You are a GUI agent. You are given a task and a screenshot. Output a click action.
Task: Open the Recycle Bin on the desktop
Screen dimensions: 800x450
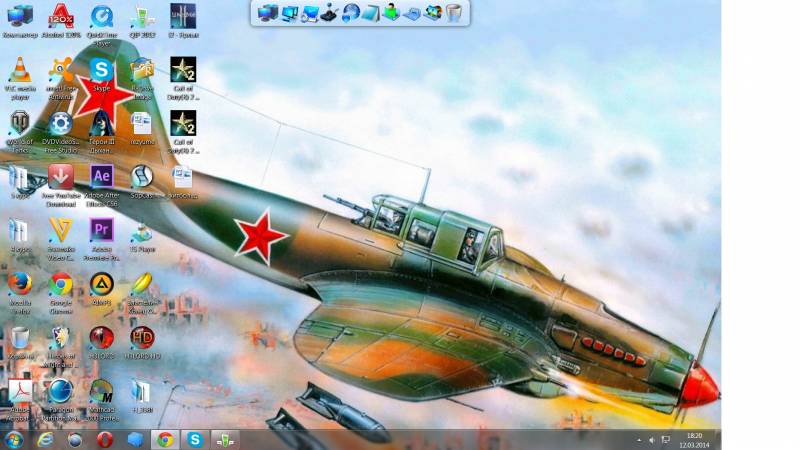click(x=20, y=338)
